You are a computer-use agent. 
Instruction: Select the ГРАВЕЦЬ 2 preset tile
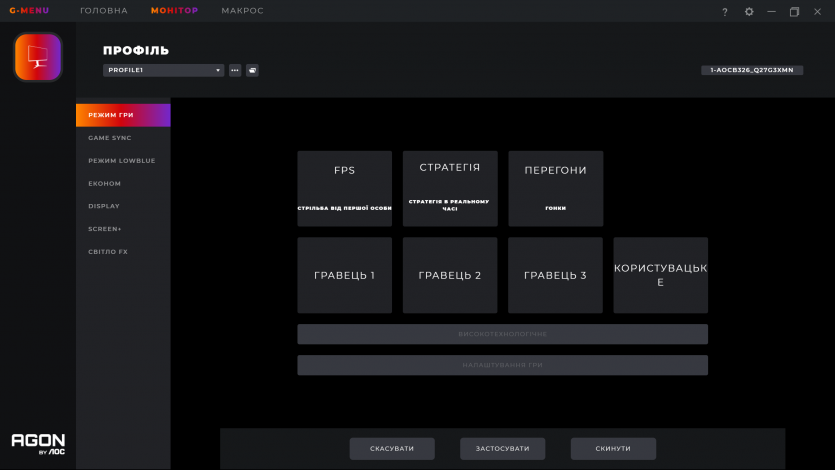pyautogui.click(x=450, y=275)
